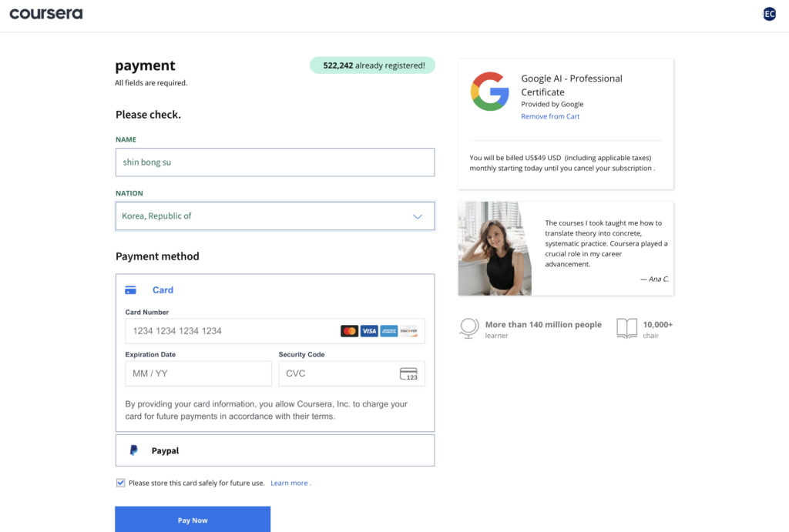
Task: Click the billed US$49 USD monthly notice
Action: tap(562, 163)
